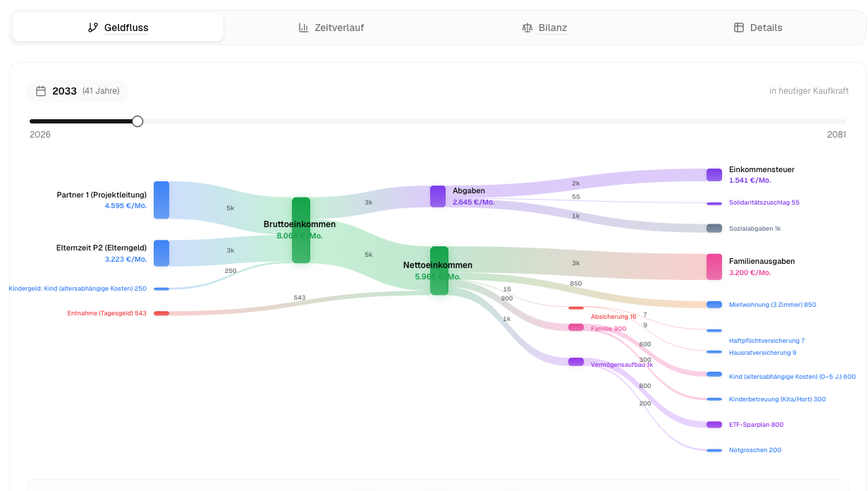The image size is (868, 491).
Task: Click the green Nettoeinkommen node
Action: (439, 270)
